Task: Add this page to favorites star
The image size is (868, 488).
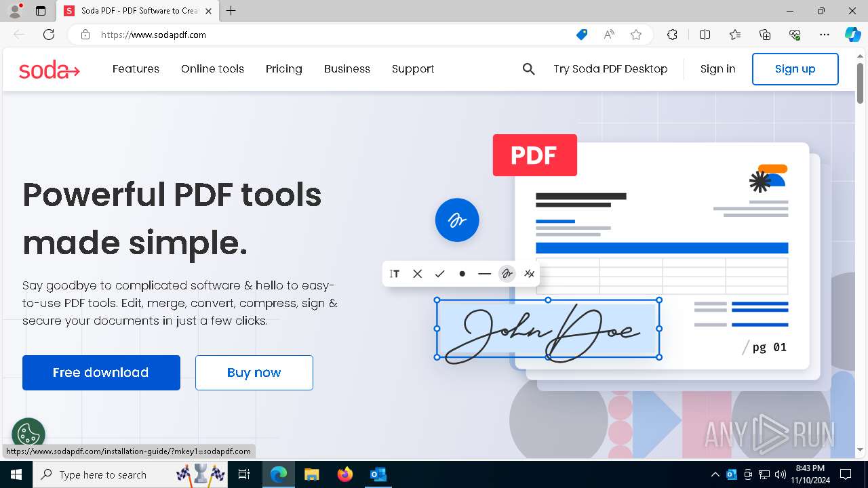Action: (x=636, y=35)
